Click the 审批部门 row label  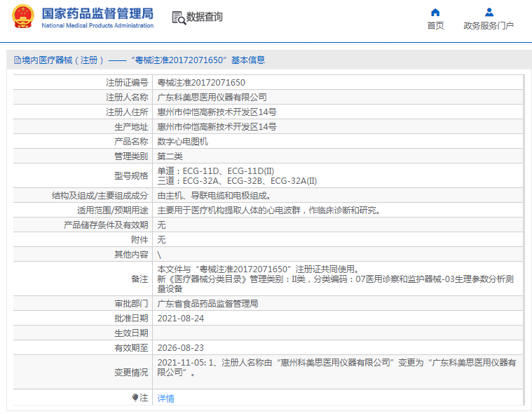tap(131, 304)
